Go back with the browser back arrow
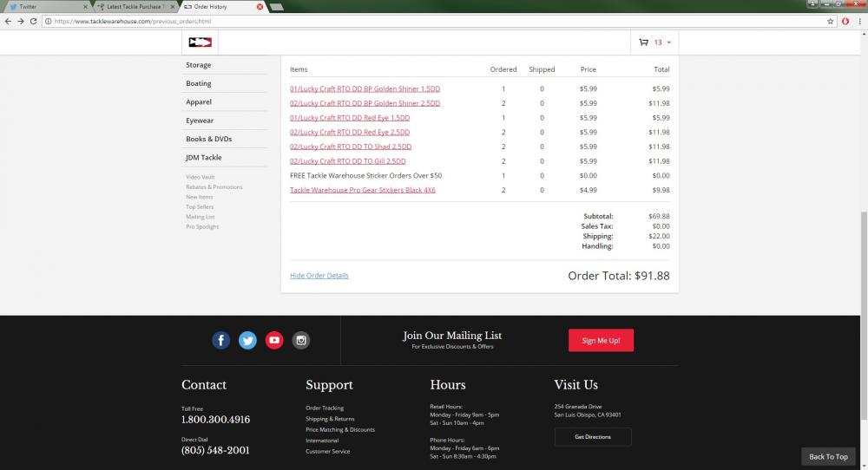 point(8,21)
